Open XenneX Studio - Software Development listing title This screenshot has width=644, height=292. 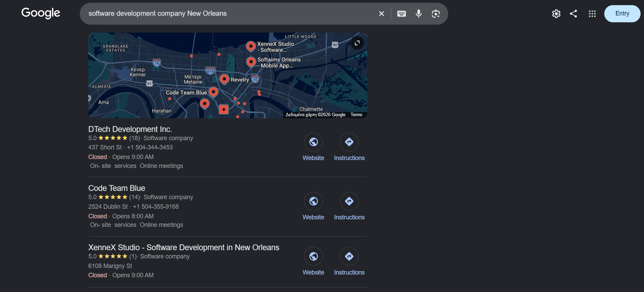tap(184, 247)
